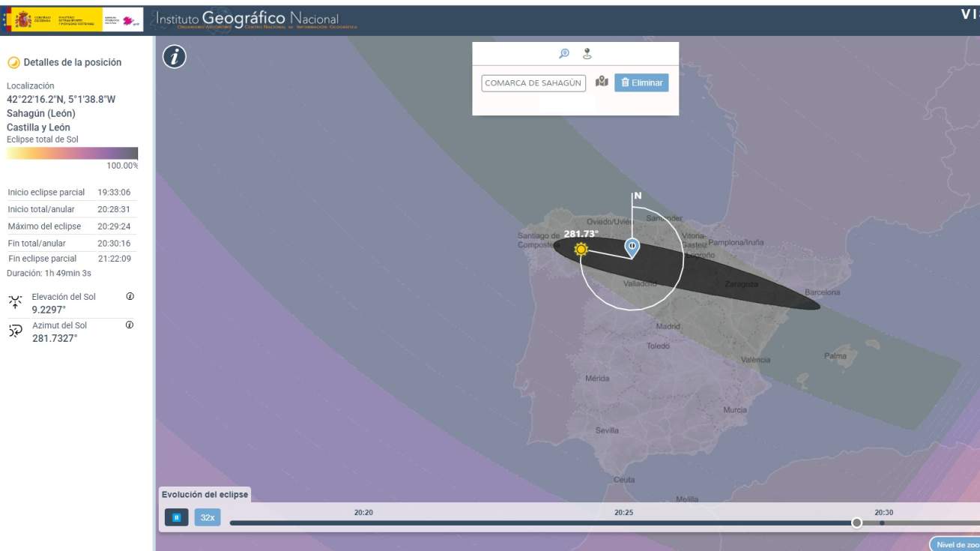Open info for Azimut del Sol
Screen dimensions: 980x551
pos(130,325)
